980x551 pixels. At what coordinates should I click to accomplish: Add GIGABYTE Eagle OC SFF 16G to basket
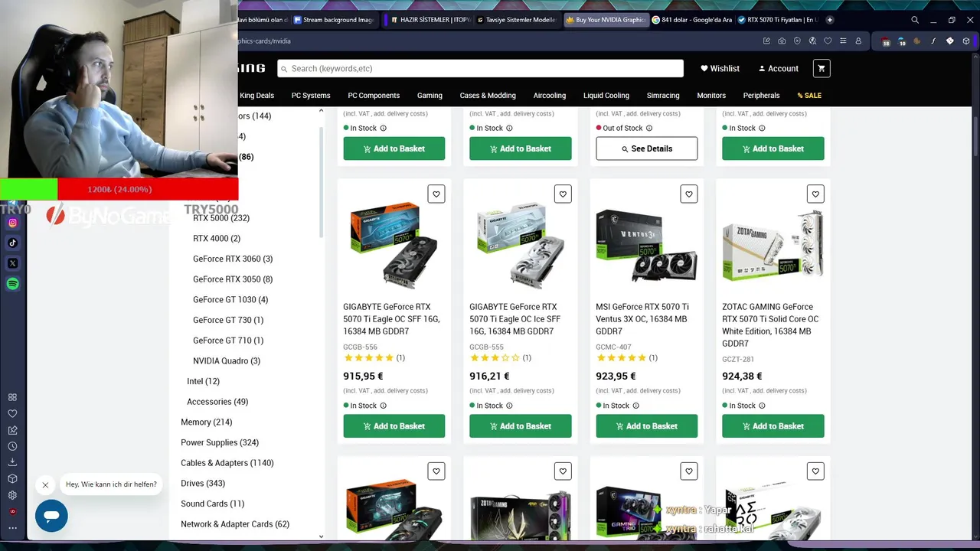click(x=394, y=426)
